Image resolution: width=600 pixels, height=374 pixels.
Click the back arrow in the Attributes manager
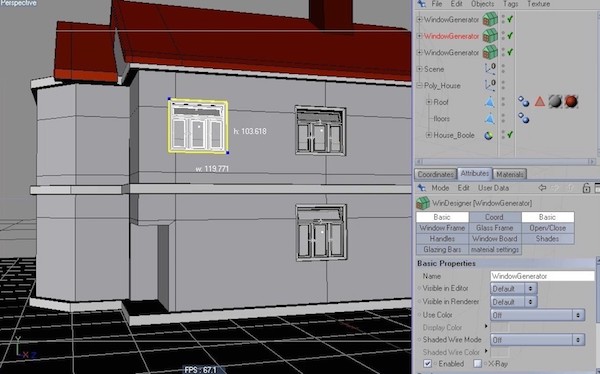coord(542,188)
